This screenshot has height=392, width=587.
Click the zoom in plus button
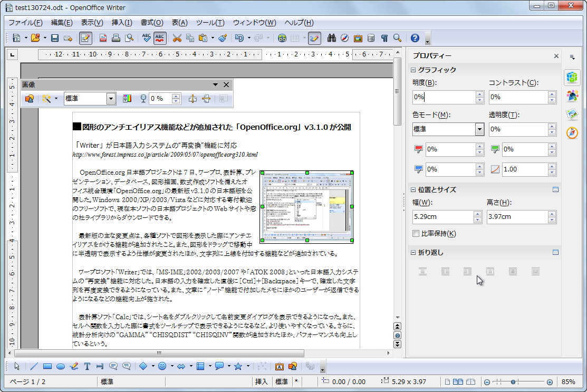click(x=550, y=382)
